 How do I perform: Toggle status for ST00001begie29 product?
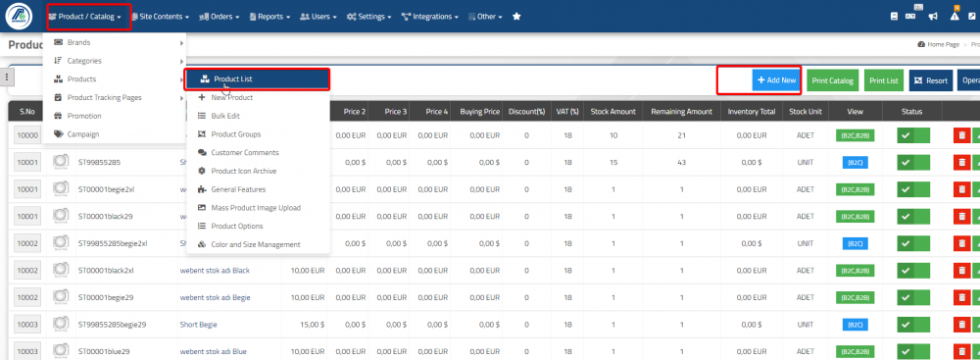click(913, 297)
